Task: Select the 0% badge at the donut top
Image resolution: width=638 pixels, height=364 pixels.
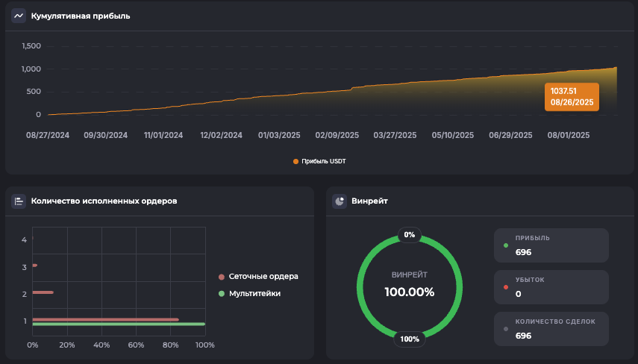Action: tap(409, 234)
